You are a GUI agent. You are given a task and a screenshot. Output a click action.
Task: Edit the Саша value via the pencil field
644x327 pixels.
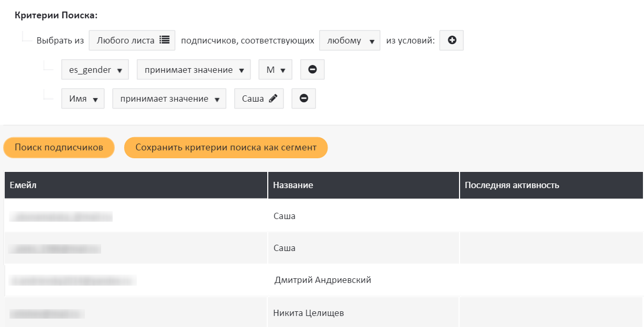point(259,99)
